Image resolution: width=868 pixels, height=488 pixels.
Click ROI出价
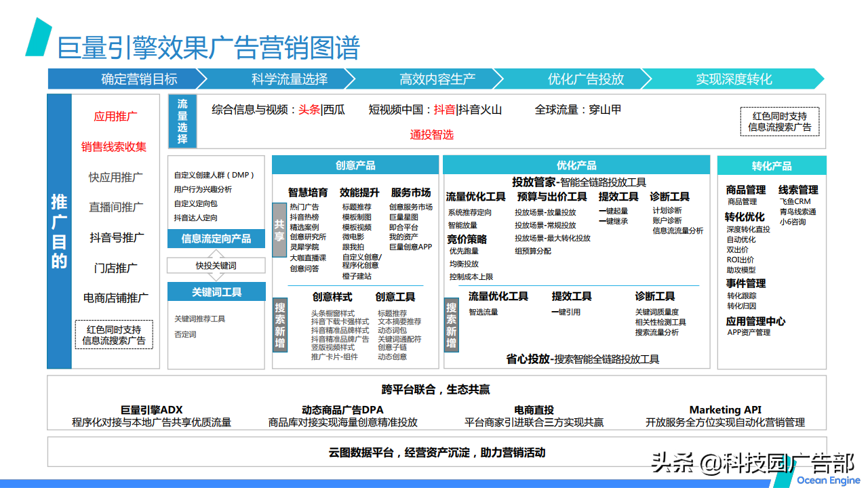(740, 260)
